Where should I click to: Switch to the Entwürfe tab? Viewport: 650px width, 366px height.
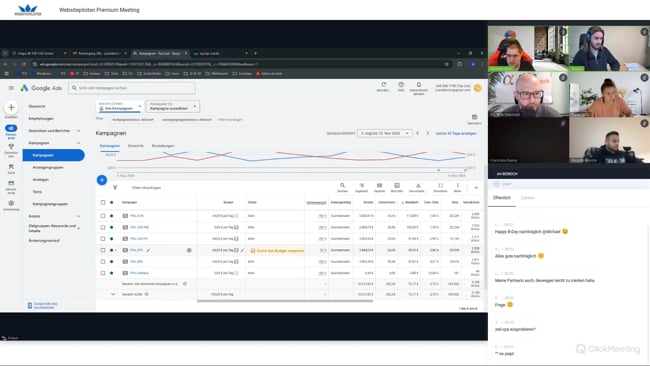136,146
